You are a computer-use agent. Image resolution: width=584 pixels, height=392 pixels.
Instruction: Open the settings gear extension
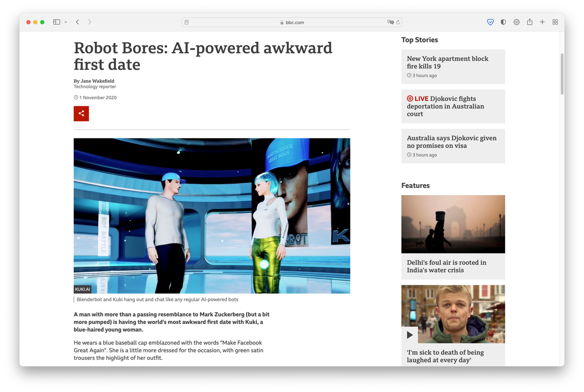[x=516, y=22]
